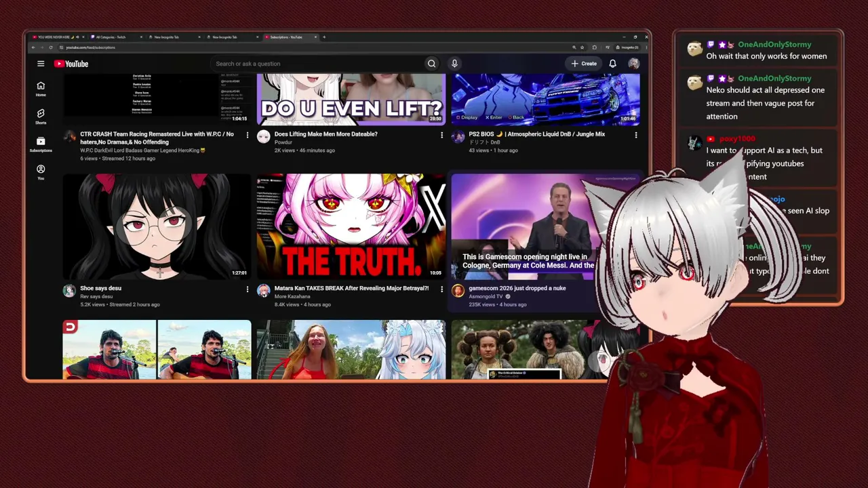Open Shorts from the sidebar
This screenshot has width=868, height=488.
[x=41, y=117]
